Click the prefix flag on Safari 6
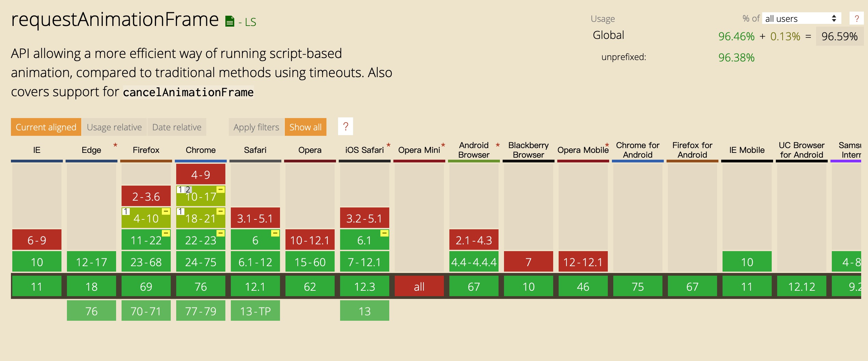 pyautogui.click(x=275, y=233)
